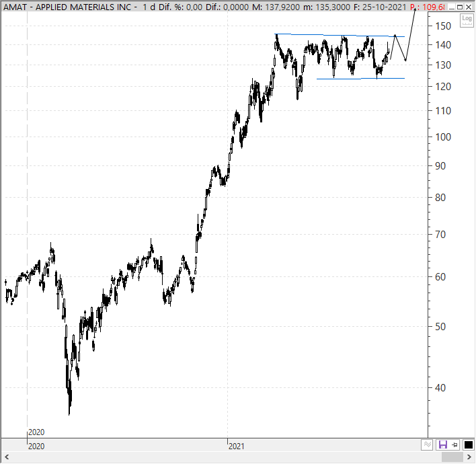Click the 2021 time axis label
Image resolution: width=476 pixels, height=464 pixels.
237,446
